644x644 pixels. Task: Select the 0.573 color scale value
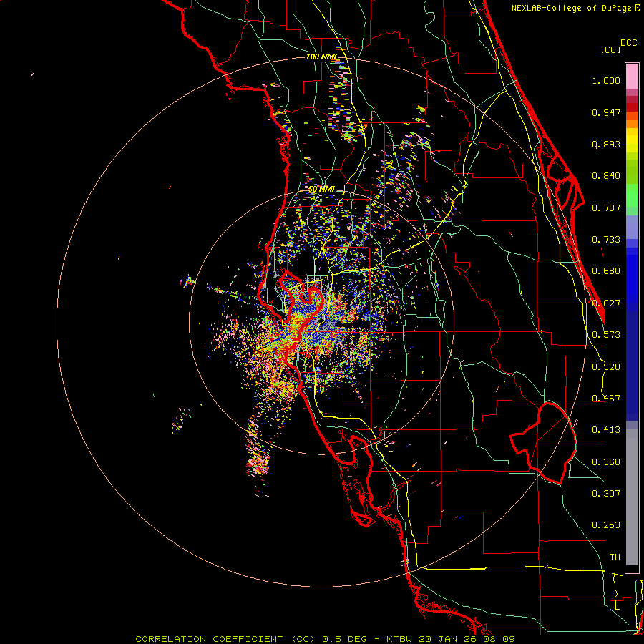coord(606,335)
